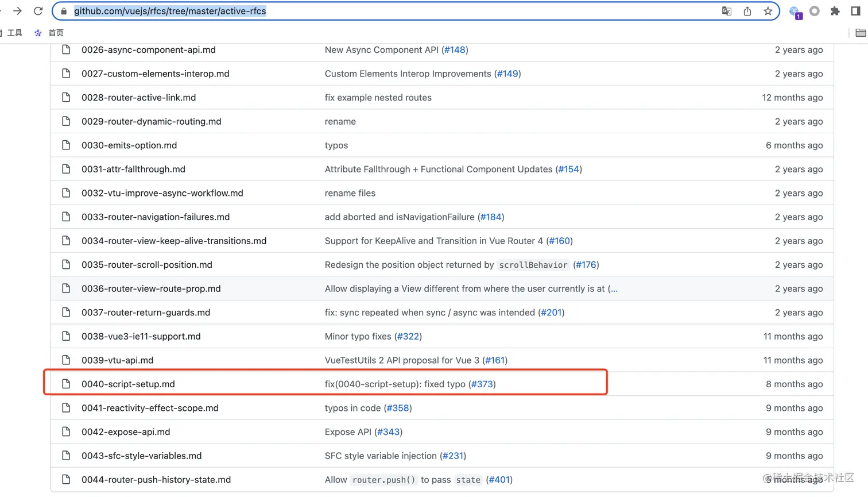Image resolution: width=868 pixels, height=497 pixels.
Task: Open 0042-expose-api.md file
Action: (126, 431)
